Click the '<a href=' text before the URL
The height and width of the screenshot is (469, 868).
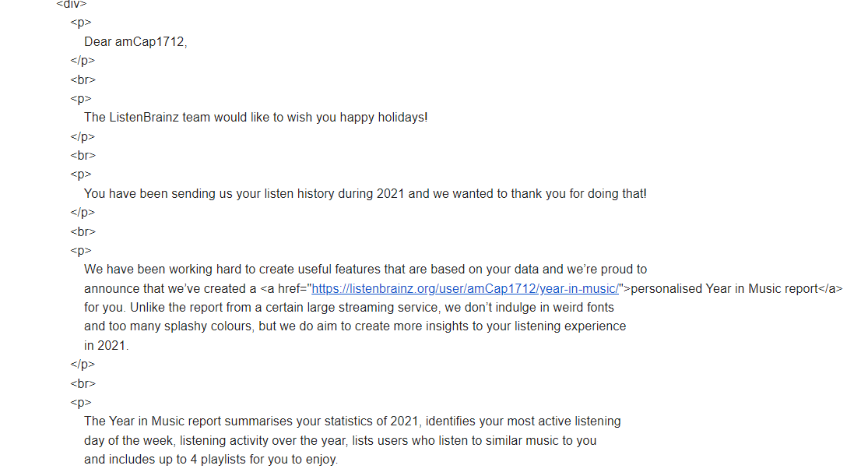point(286,289)
